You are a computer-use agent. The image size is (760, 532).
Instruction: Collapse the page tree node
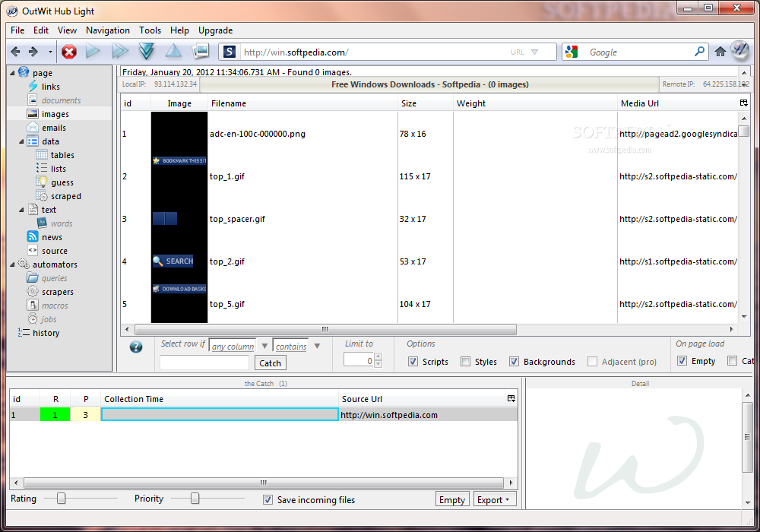coord(13,73)
